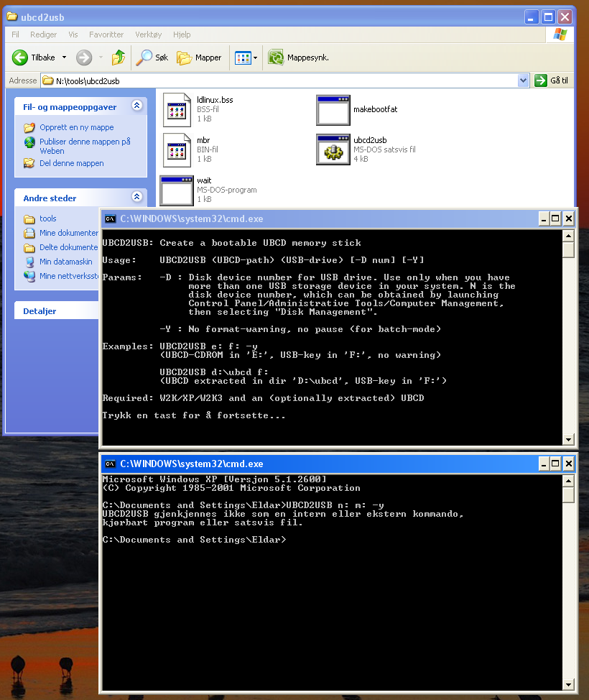This screenshot has height=700, width=589.
Task: Maximize the upper cmd.exe window
Action: [555, 218]
